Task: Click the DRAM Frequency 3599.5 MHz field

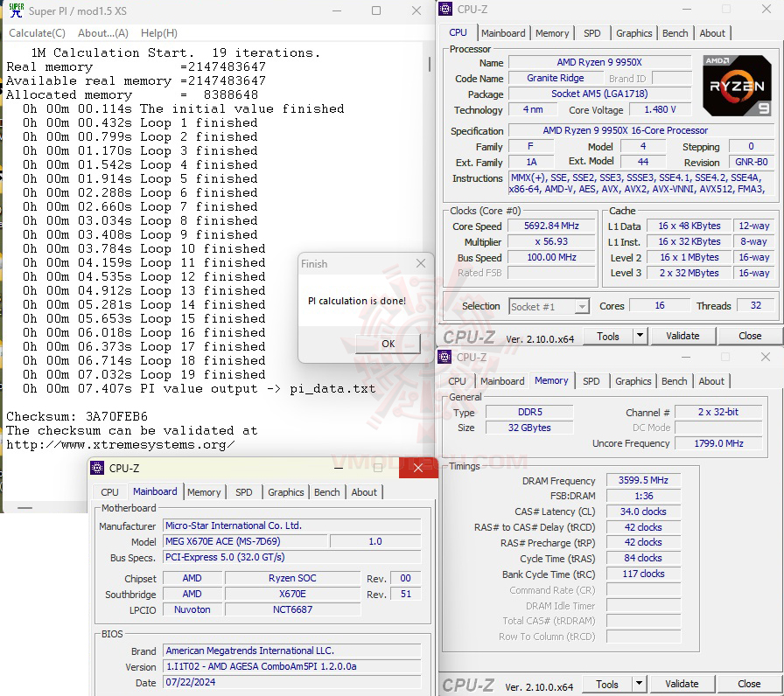Action: point(643,480)
